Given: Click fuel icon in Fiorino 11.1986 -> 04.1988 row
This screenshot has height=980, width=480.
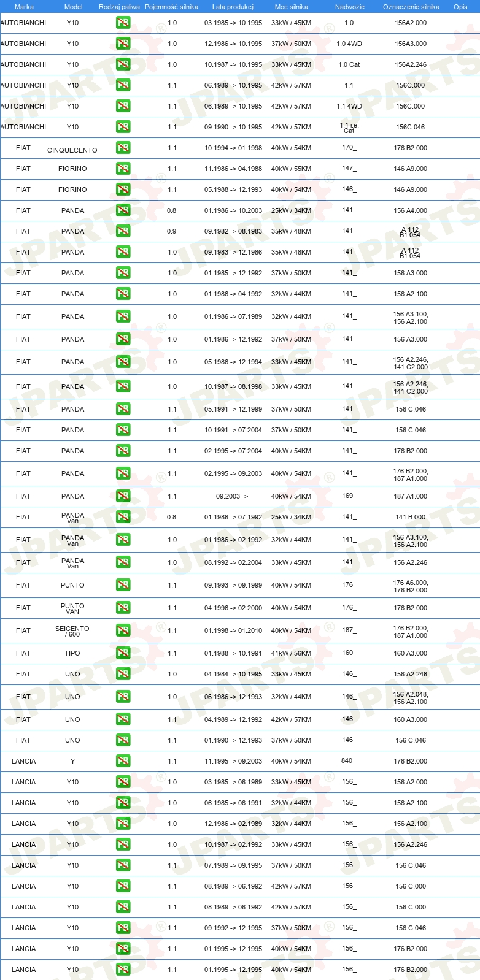Looking at the screenshot, I should [123, 169].
